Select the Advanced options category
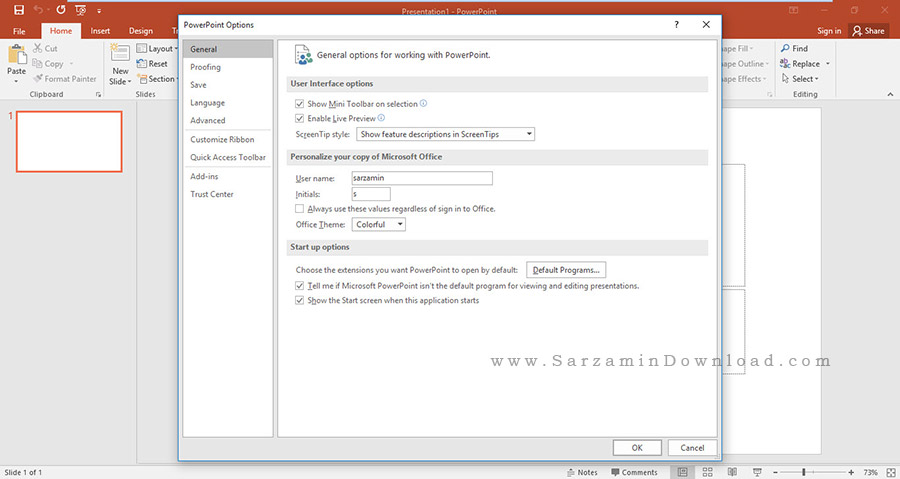The image size is (900, 479). tap(227, 120)
